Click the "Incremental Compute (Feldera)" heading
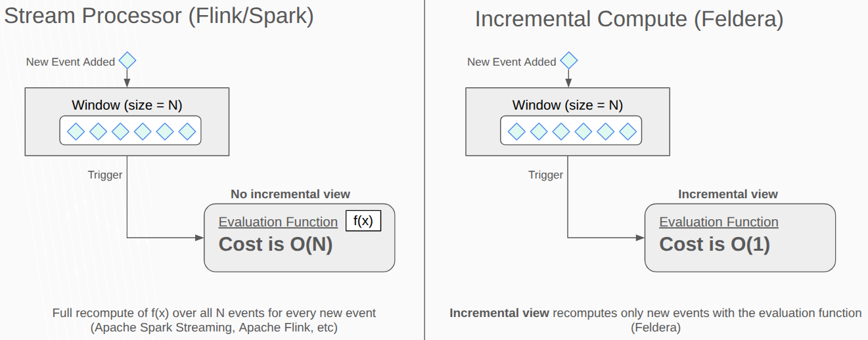This screenshot has height=340, width=868. [629, 19]
